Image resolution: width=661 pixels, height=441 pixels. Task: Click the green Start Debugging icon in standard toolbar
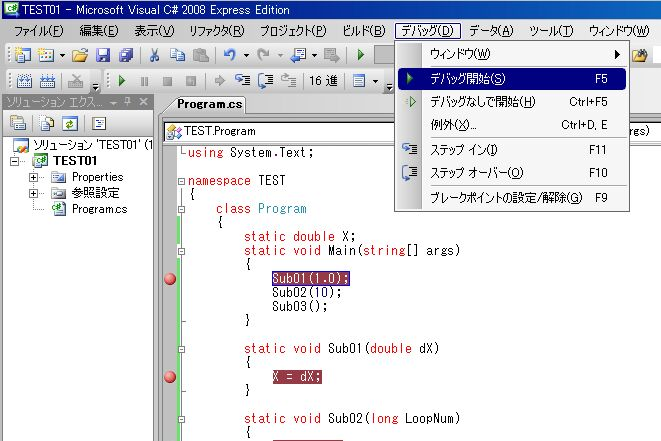click(360, 55)
